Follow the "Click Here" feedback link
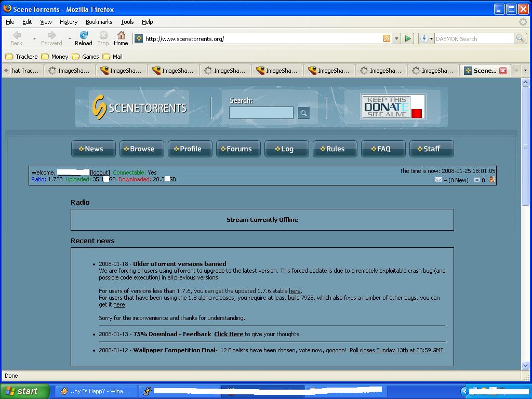 229,334
